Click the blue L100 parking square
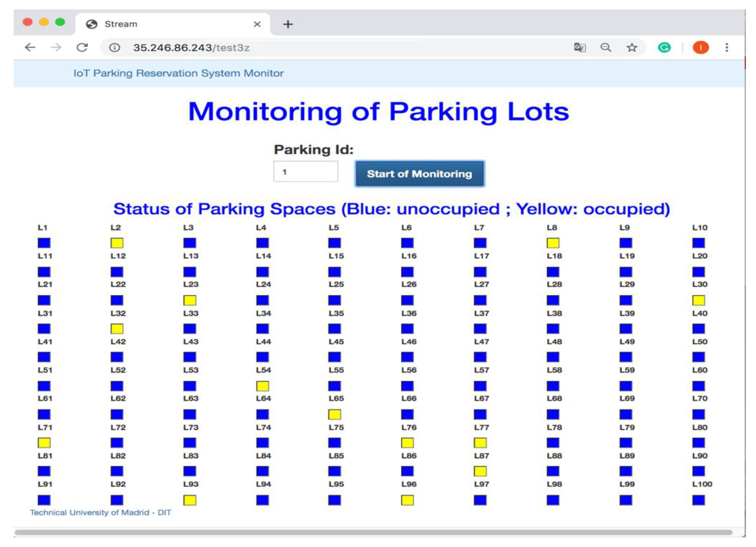Viewport: 756px width, 547px height. point(698,500)
